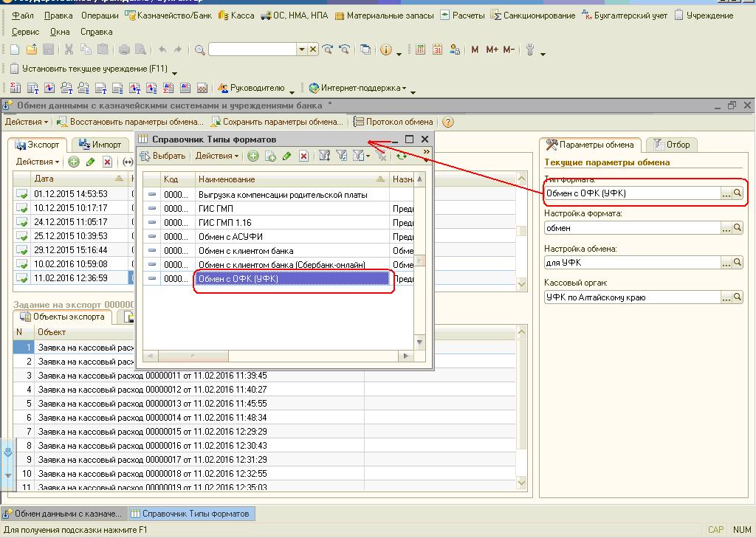Open the Операции menu

(100, 15)
